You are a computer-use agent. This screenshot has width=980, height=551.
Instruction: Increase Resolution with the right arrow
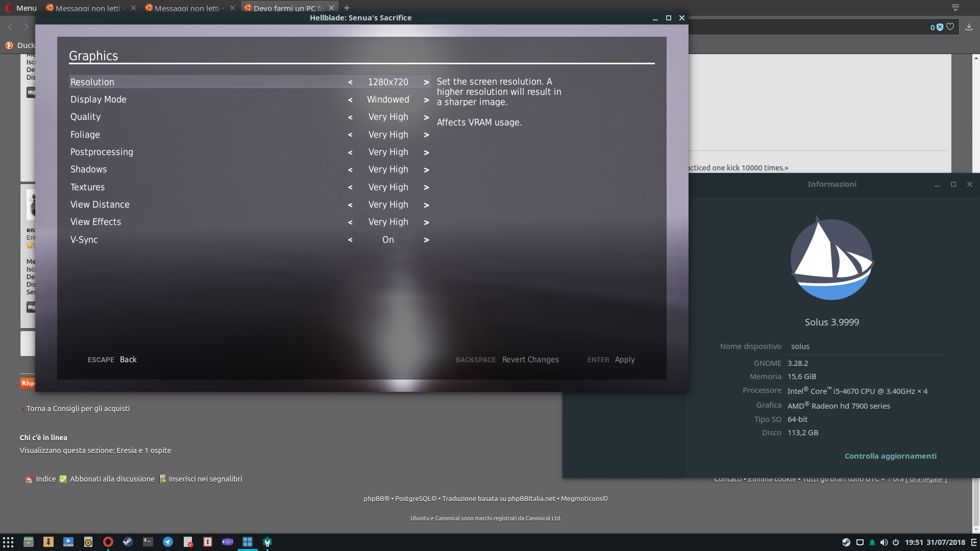[426, 82]
